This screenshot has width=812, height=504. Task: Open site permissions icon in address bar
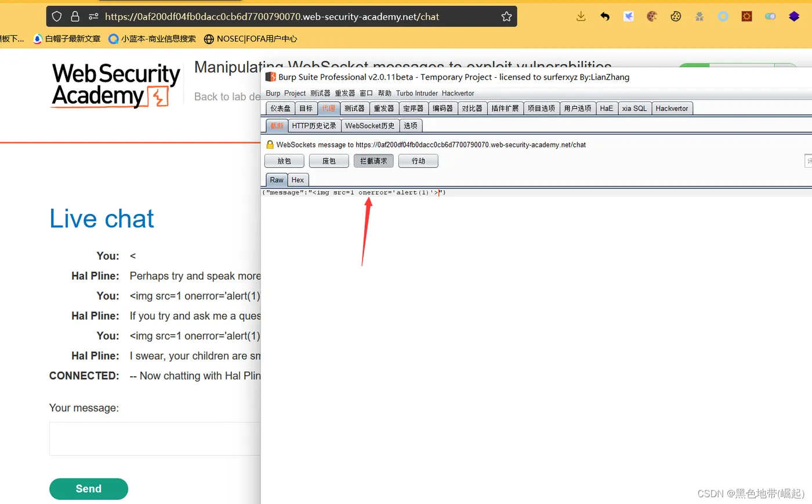(x=93, y=16)
